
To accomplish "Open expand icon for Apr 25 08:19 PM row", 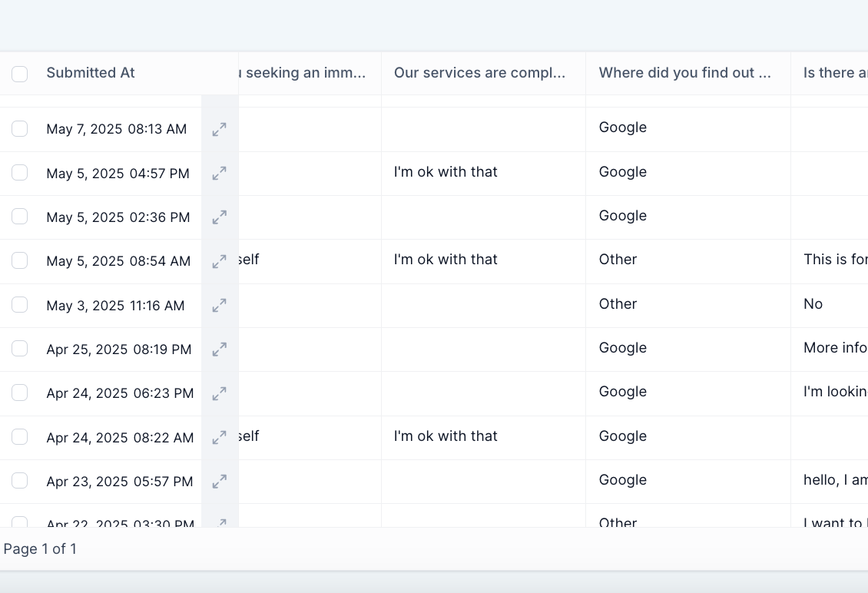I will point(220,350).
